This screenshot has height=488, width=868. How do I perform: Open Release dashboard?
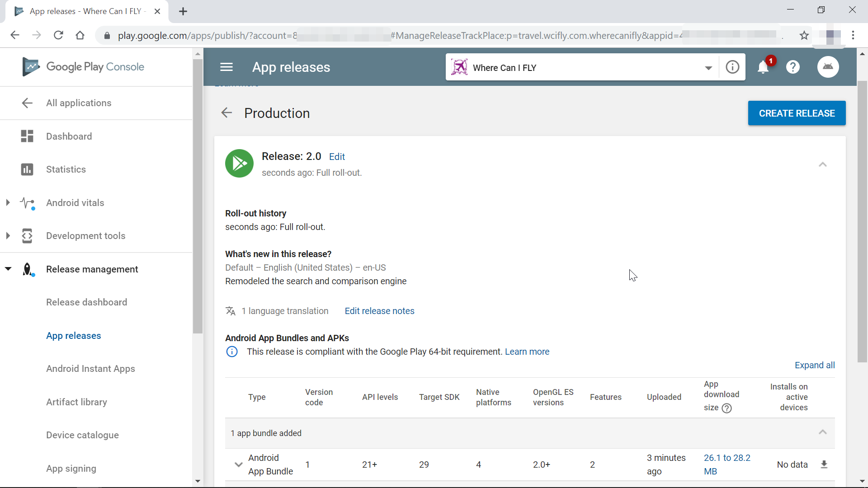click(x=86, y=302)
